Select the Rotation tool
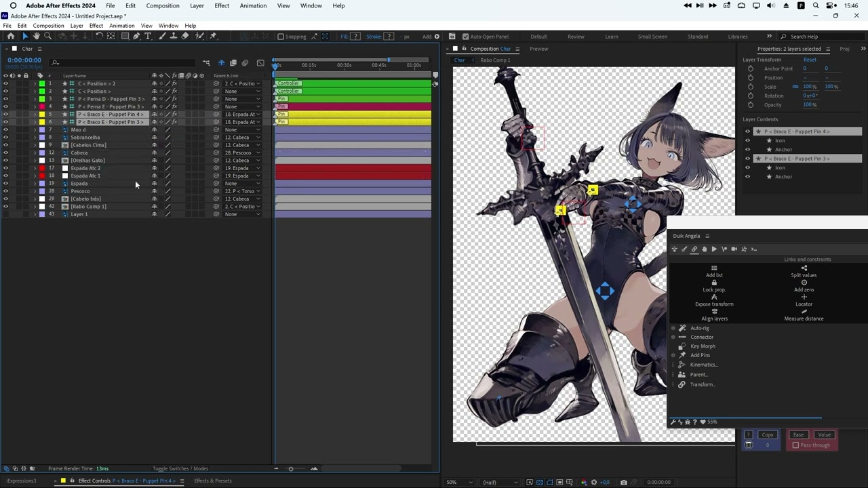This screenshot has width=868, height=488. point(99,37)
